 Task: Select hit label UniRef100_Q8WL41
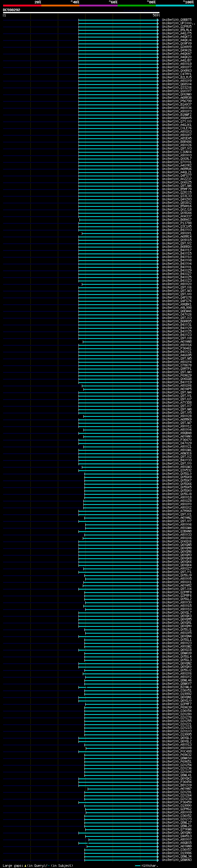click(177, 775)
